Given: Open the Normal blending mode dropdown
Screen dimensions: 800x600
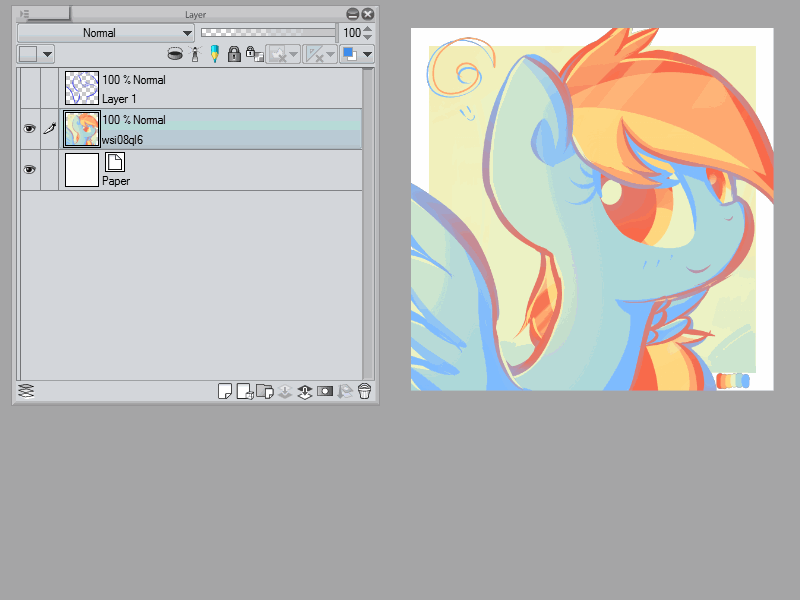Looking at the screenshot, I should tap(105, 33).
